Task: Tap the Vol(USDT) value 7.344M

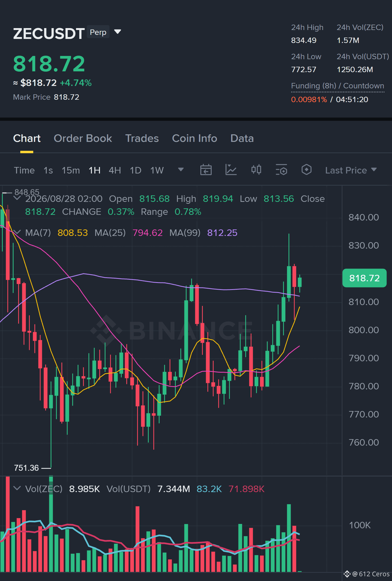Action: click(174, 489)
